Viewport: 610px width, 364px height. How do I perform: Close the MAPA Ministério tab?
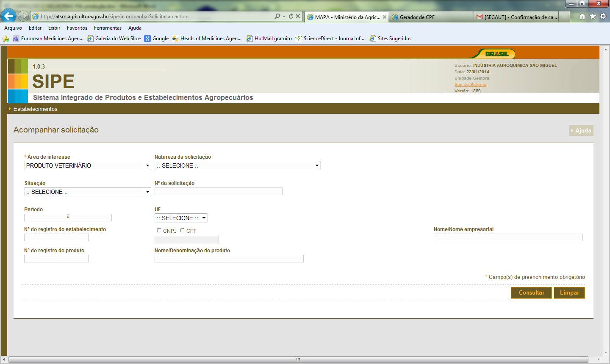tap(385, 17)
